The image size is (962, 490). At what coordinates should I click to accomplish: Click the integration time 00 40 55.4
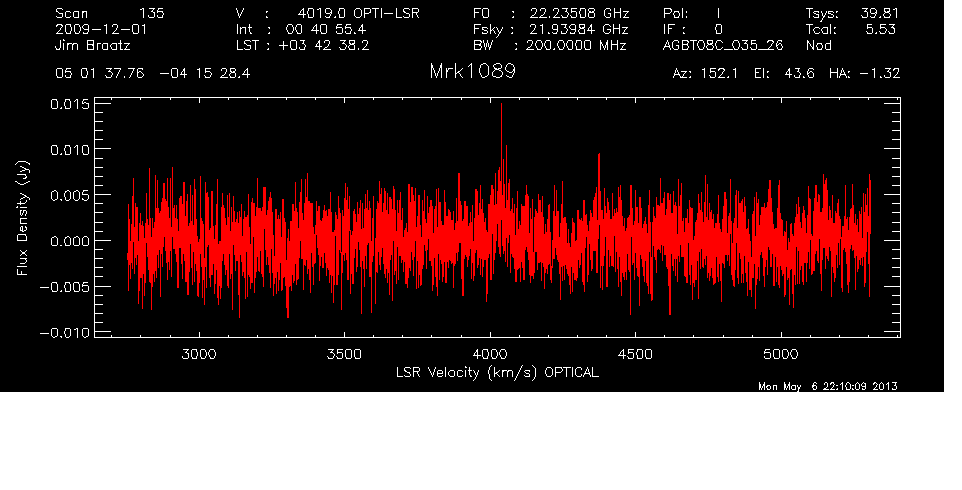(326, 29)
